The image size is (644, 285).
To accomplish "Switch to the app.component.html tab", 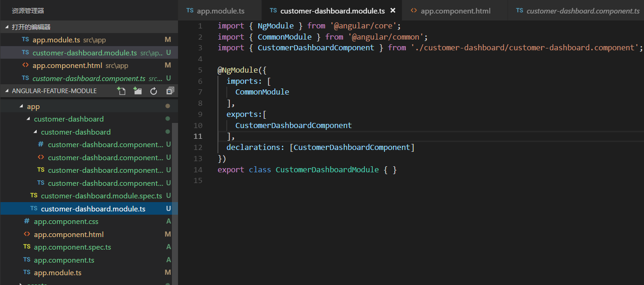I will (x=455, y=10).
